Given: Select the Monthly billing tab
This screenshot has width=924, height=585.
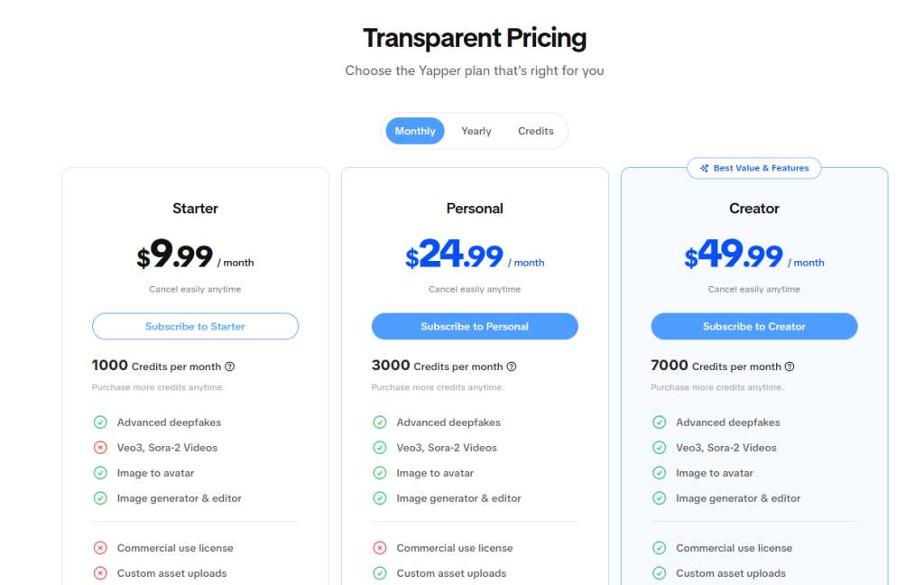Looking at the screenshot, I should click(x=415, y=131).
